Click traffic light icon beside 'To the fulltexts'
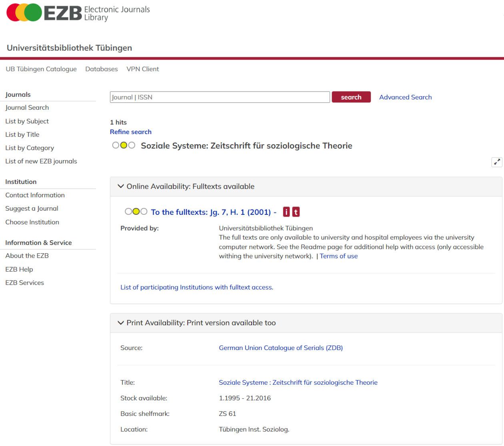This screenshot has height=446, width=504. tap(136, 212)
